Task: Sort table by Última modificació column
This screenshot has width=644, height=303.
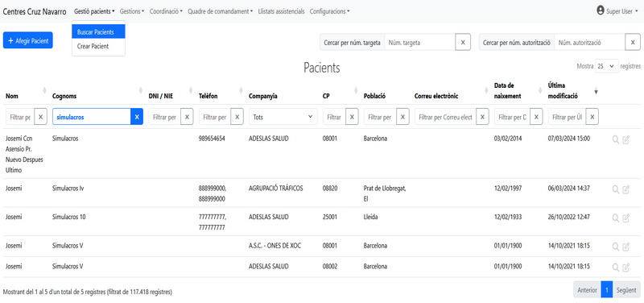Action: (596, 91)
